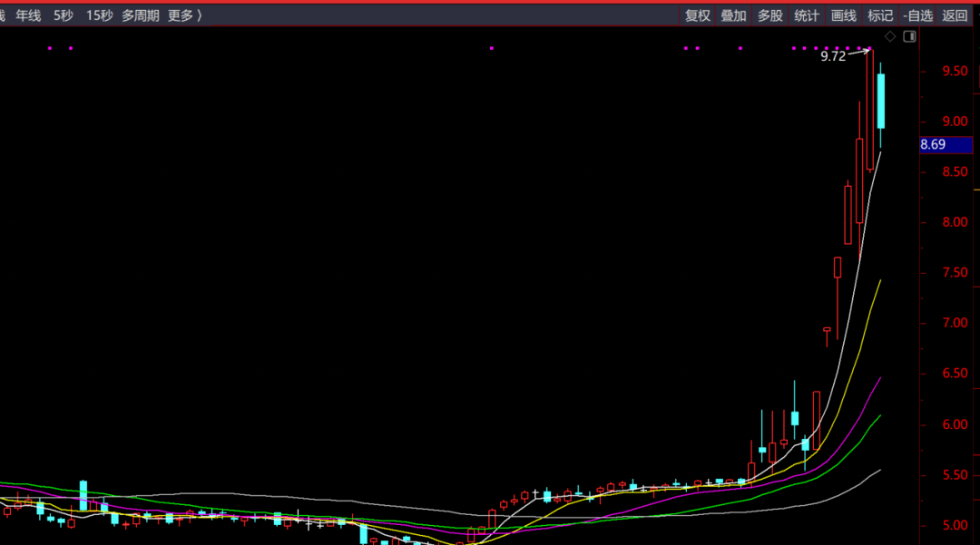Click the 8.00 price axis label

[x=955, y=222]
